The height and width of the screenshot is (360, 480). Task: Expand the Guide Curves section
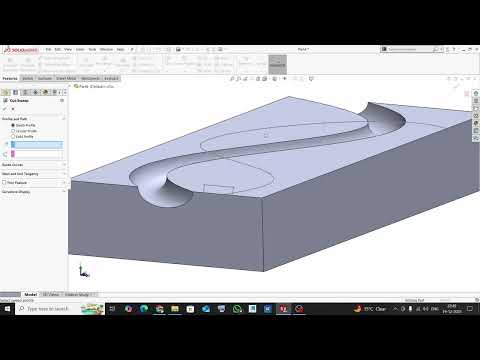coord(33,165)
